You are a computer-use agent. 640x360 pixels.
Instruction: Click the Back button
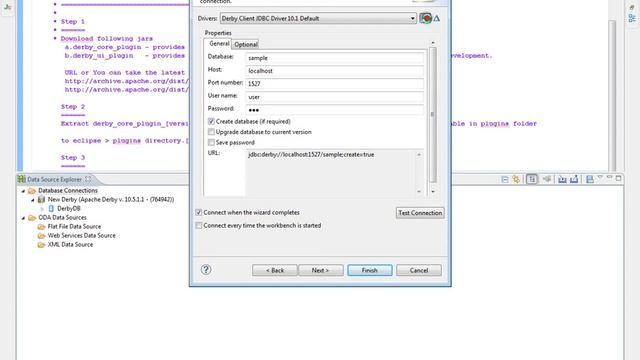tap(275, 270)
